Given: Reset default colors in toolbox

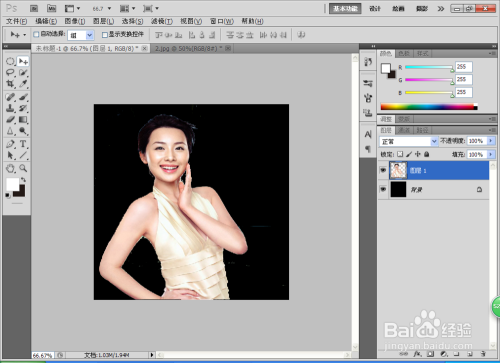Looking at the screenshot, I should click(x=8, y=195).
